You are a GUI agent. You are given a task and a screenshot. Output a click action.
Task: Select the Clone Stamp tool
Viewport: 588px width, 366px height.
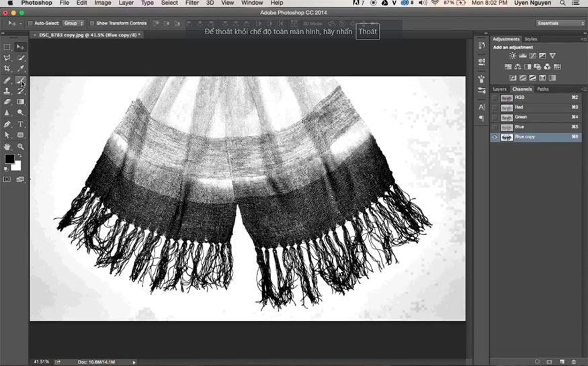point(7,91)
